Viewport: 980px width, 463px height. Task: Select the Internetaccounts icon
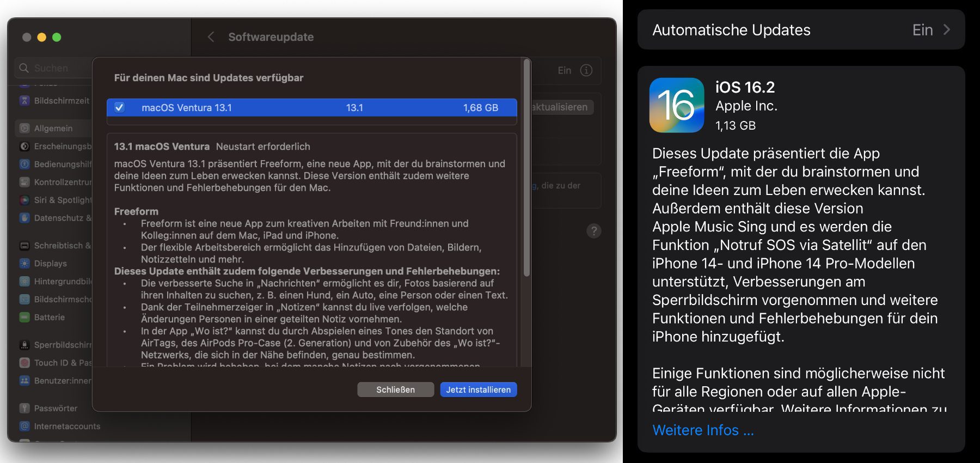(x=24, y=427)
